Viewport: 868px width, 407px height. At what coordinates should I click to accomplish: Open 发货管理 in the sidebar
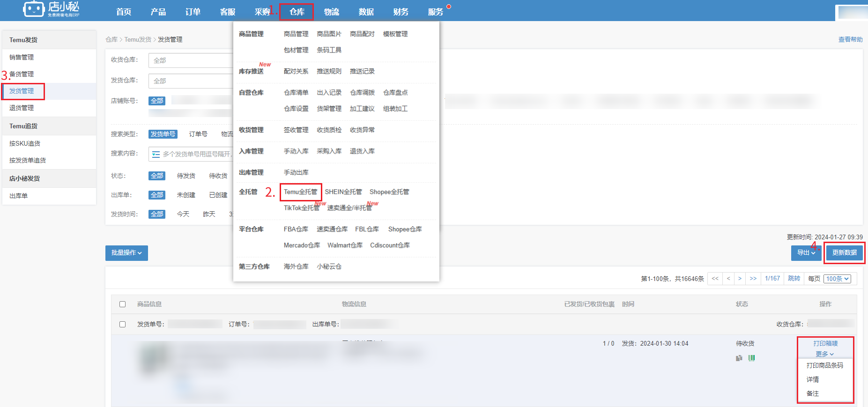point(22,91)
